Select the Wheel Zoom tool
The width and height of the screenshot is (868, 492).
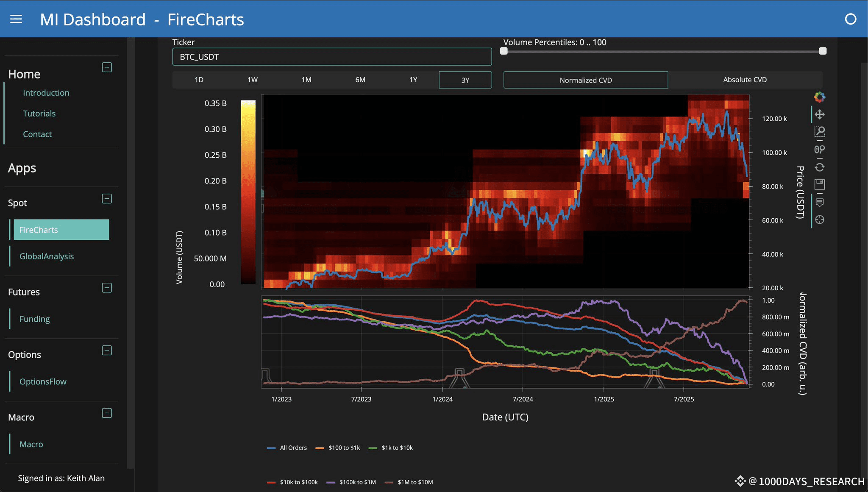(x=820, y=150)
